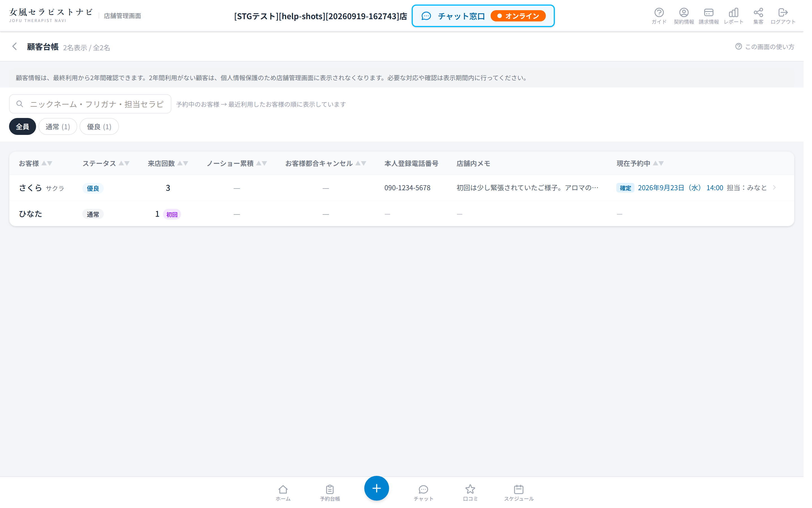Go back with the left arrow beside 顧客台帳

coord(14,46)
